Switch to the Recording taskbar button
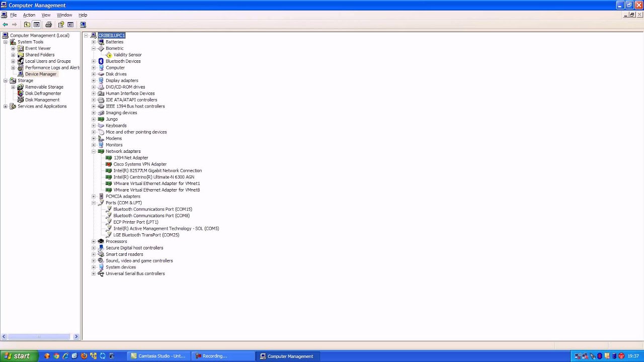Viewport: 644px width, 362px height. point(223,356)
